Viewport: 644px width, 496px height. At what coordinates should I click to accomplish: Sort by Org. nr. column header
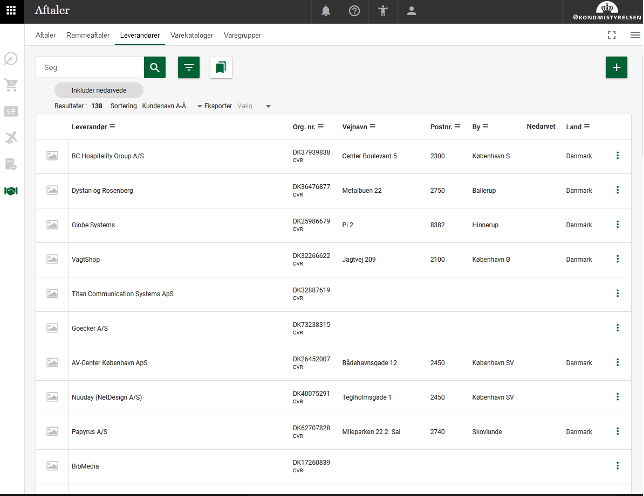tap(308, 126)
